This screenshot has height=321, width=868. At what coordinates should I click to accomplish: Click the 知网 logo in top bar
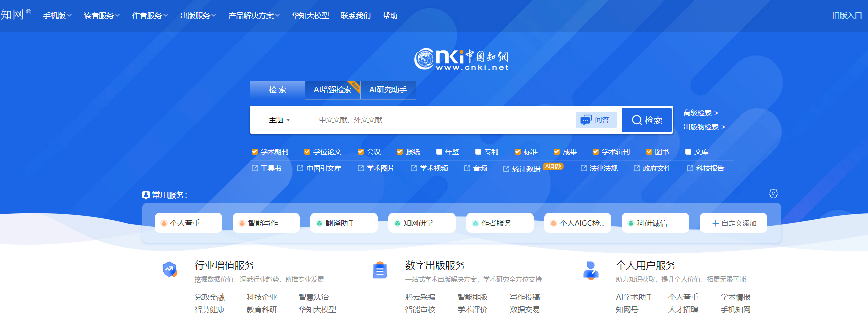point(16,14)
